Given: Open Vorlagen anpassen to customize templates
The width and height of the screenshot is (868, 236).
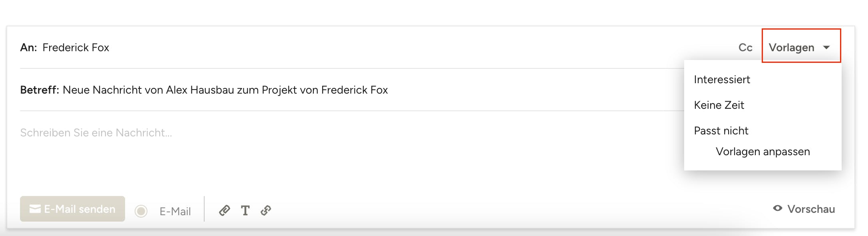Looking at the screenshot, I should [762, 152].
